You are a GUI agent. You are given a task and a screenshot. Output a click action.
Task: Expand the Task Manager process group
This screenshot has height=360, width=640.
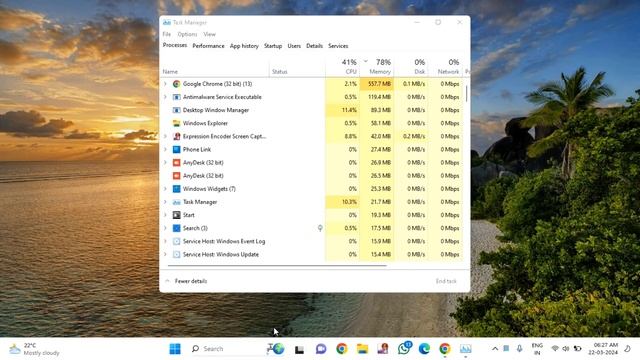[165, 202]
